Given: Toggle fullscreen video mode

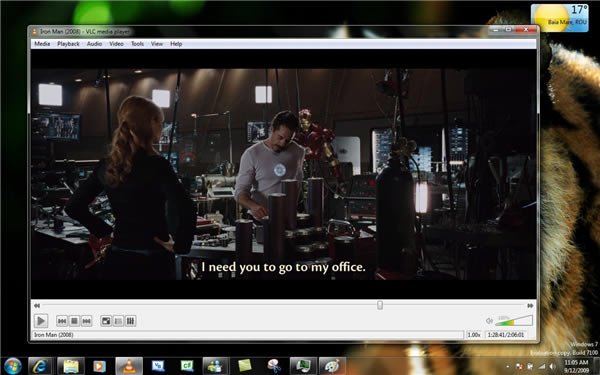Looking at the screenshot, I should click(106, 321).
